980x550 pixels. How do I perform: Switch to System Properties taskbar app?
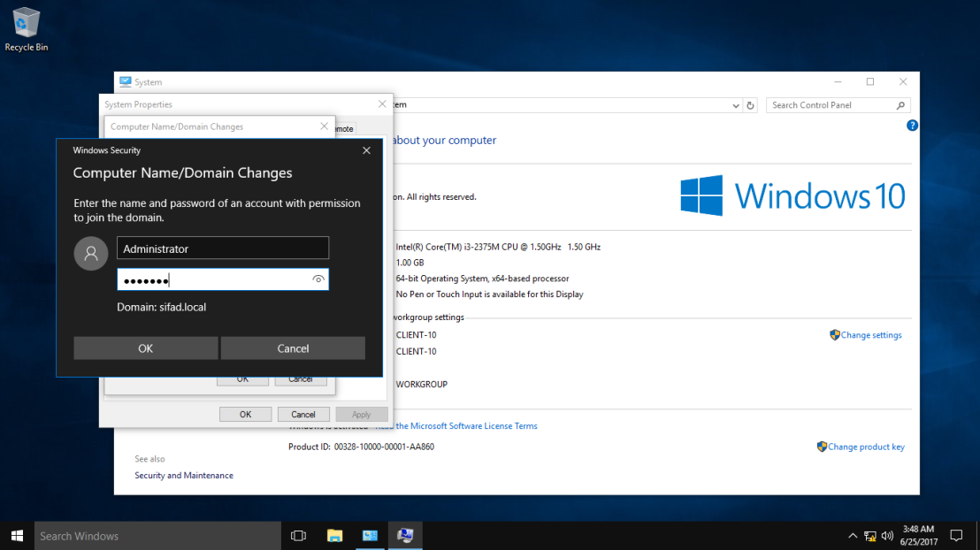coord(406,536)
